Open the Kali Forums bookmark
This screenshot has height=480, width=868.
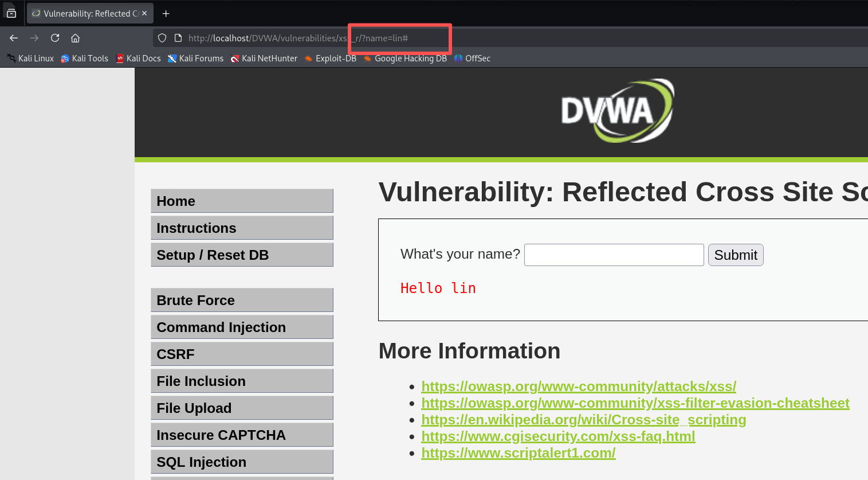point(195,58)
